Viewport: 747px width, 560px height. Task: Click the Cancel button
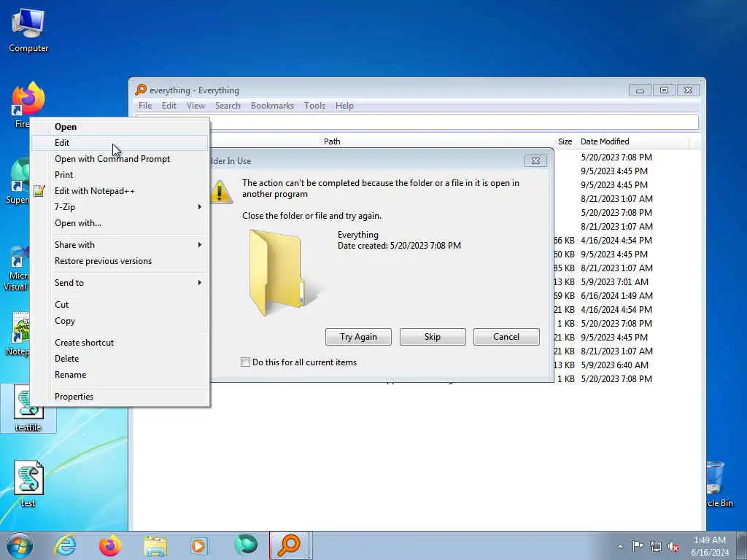point(506,337)
